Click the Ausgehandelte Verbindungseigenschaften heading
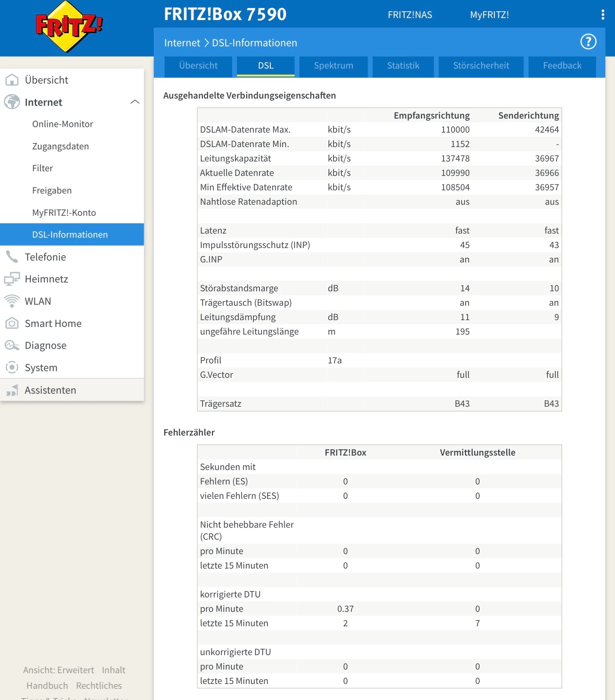This screenshot has height=700, width=615. [x=249, y=95]
